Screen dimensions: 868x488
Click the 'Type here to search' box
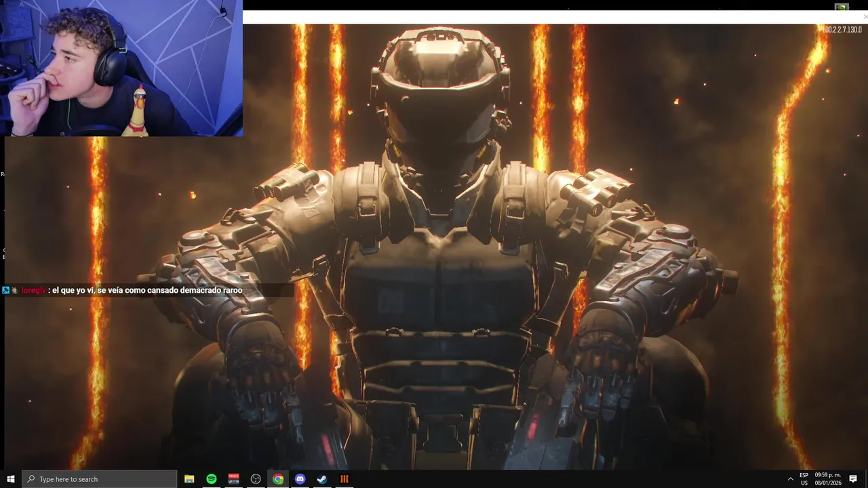click(x=99, y=479)
